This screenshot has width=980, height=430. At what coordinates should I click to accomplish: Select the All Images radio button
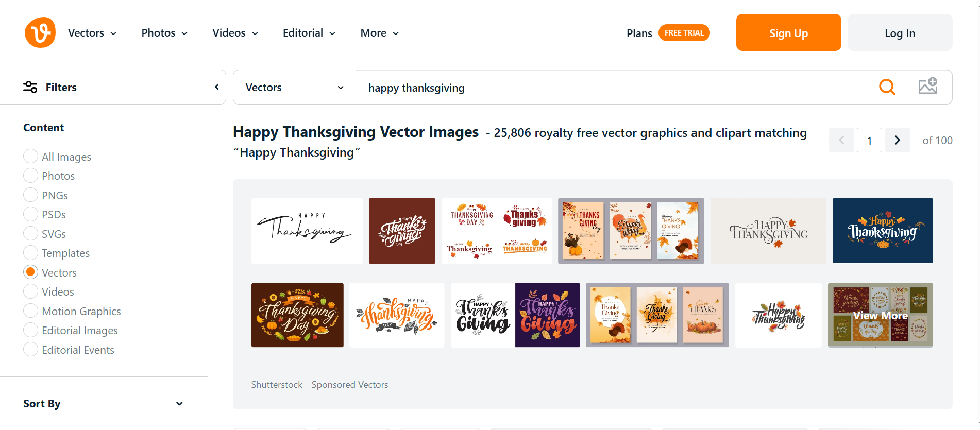[x=30, y=156]
